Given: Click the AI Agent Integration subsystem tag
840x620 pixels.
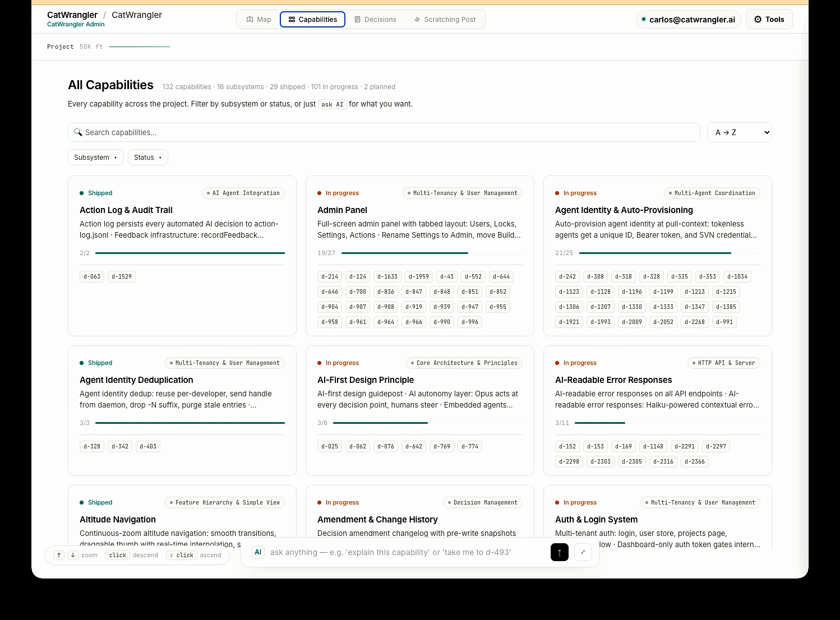Looking at the screenshot, I should click(243, 193).
